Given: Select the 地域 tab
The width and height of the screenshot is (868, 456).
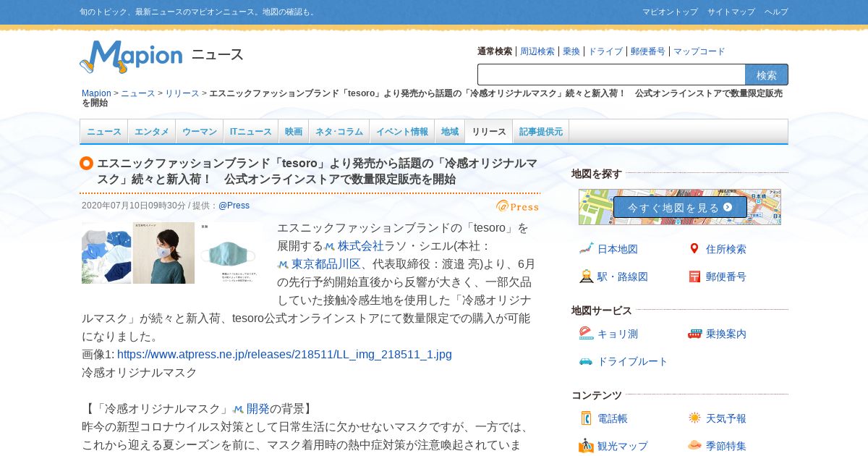Looking at the screenshot, I should point(450,132).
